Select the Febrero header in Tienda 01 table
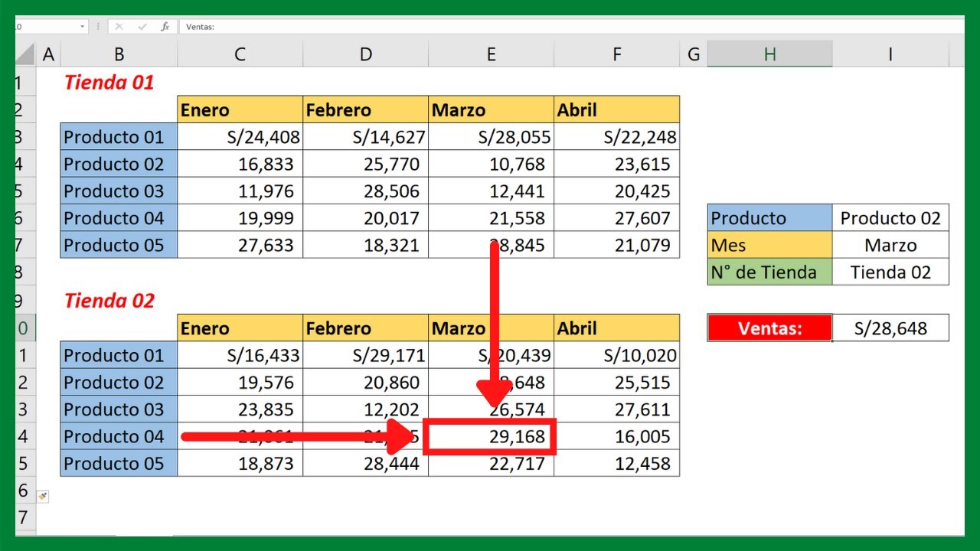 coord(365,109)
